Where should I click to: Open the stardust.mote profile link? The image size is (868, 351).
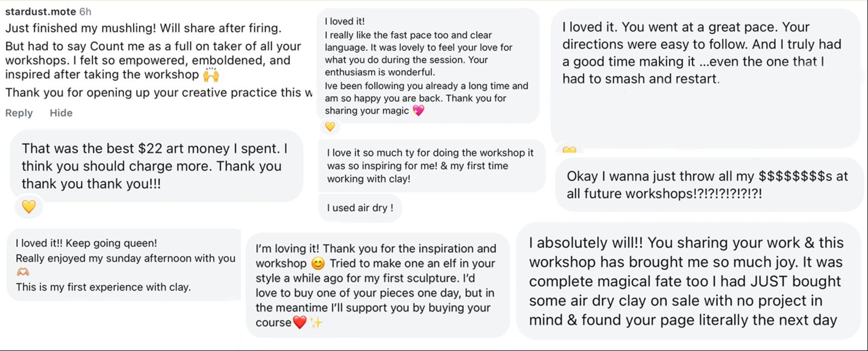40,11
